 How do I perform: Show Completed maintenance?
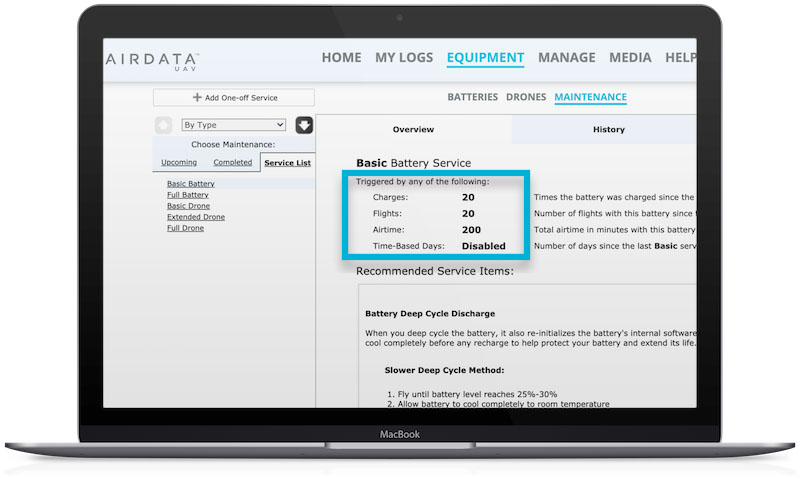233,162
